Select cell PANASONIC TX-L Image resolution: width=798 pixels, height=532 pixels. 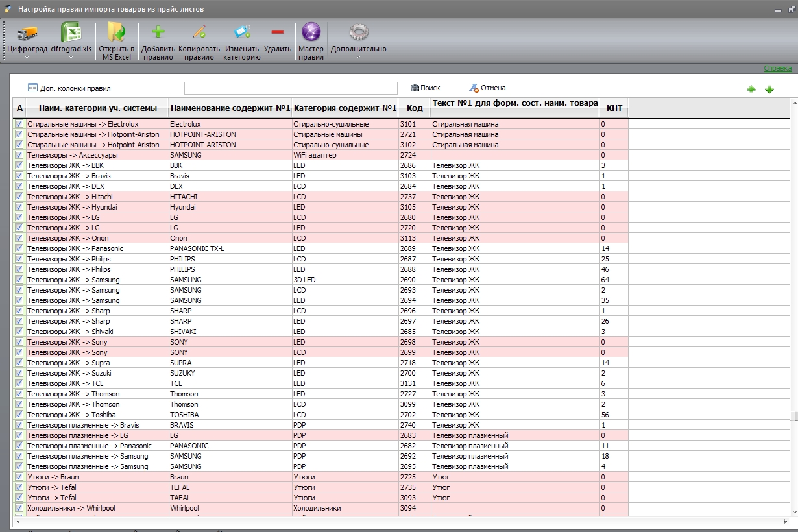tap(230, 248)
